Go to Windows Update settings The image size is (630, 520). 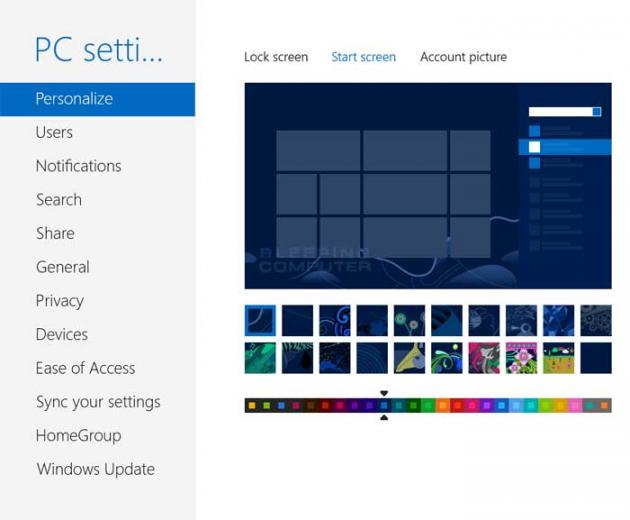[96, 469]
